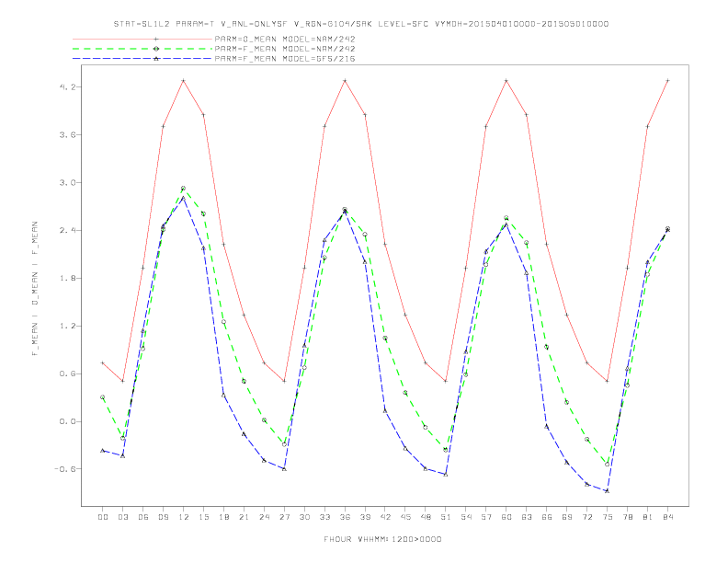
Task: Click x-axis tick label 21
Action: coord(244,517)
